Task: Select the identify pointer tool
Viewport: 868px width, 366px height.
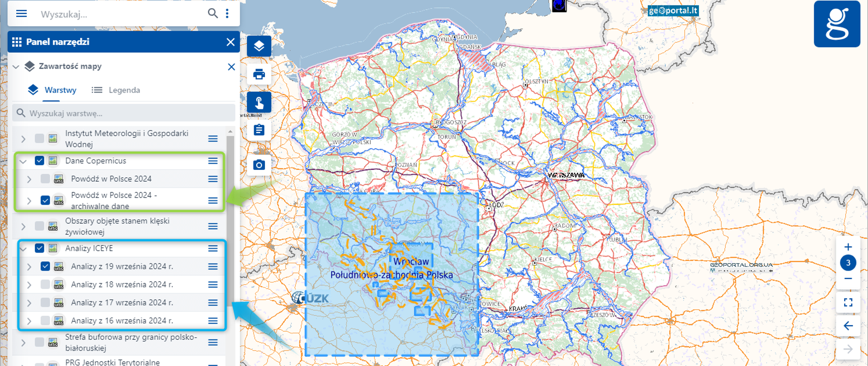Action: [259, 103]
